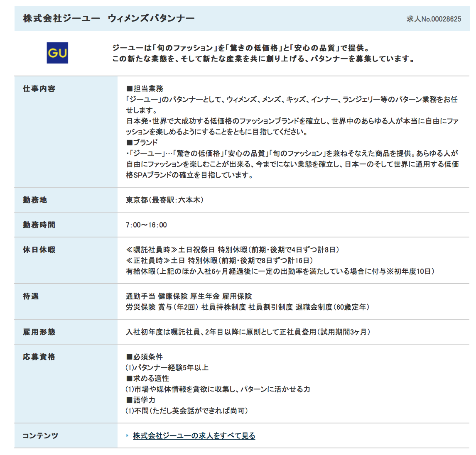The height and width of the screenshot is (455, 476).
Task: Click the tagline line starting この新たな業態を
Action: [263, 59]
